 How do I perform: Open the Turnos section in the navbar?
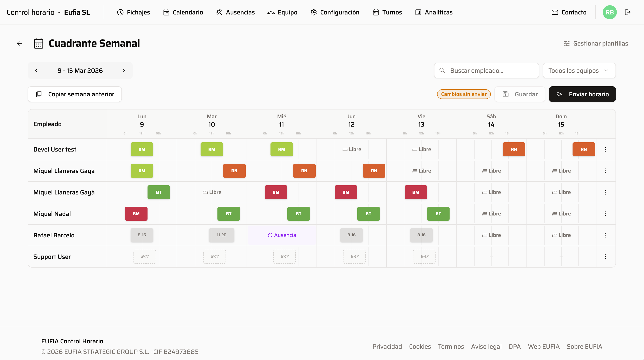click(387, 12)
